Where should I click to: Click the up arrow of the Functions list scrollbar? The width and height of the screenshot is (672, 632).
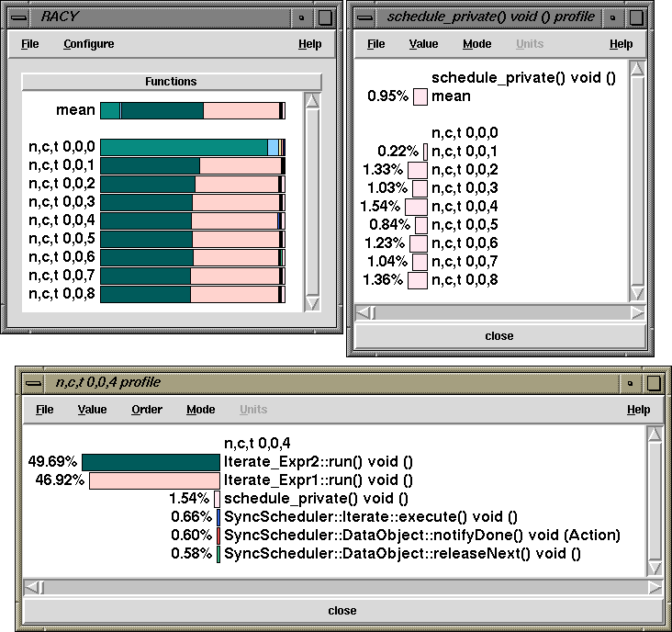[x=312, y=101]
